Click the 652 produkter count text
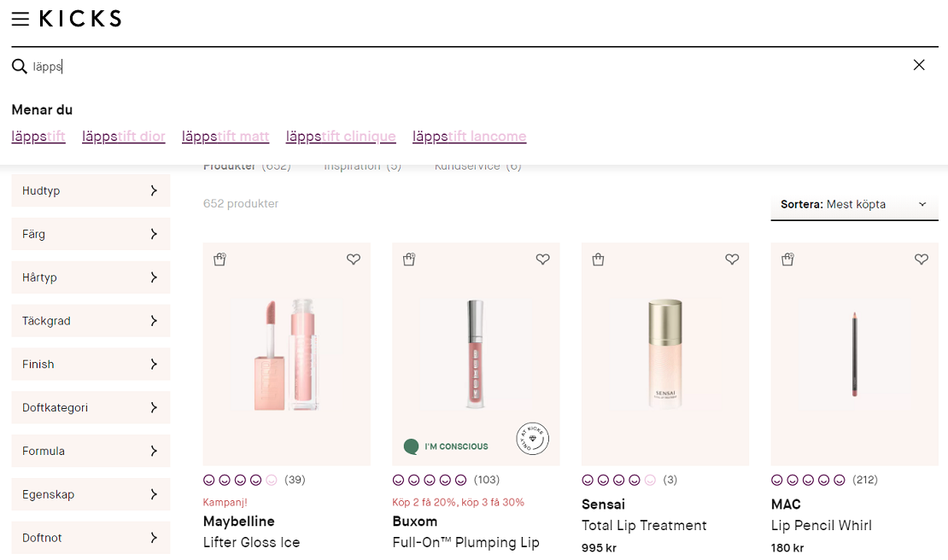Image resolution: width=948 pixels, height=560 pixels. pos(241,203)
